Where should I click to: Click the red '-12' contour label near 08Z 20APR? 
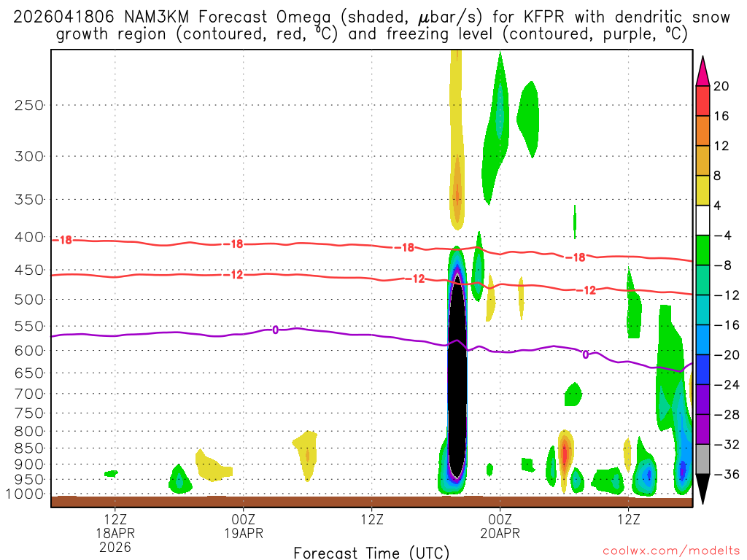[586, 290]
